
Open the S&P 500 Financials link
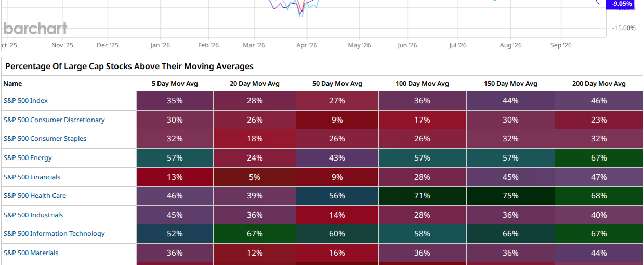coord(32,177)
